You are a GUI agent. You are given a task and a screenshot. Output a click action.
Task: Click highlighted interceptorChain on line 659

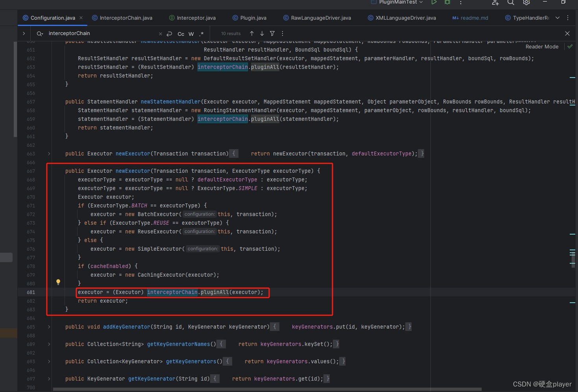(223, 119)
